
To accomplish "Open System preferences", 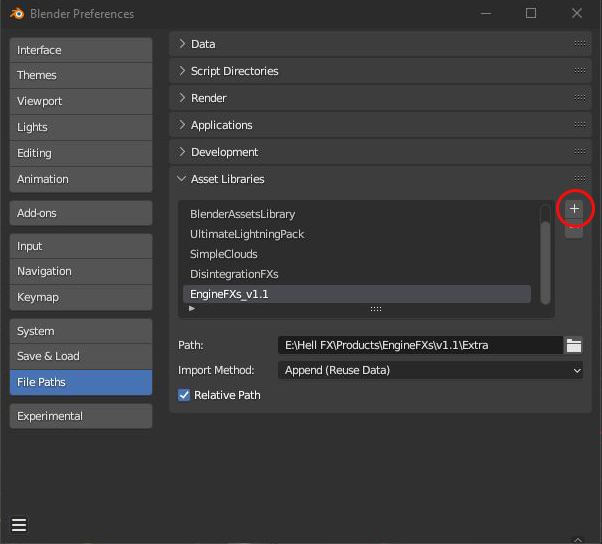I will pos(81,331).
